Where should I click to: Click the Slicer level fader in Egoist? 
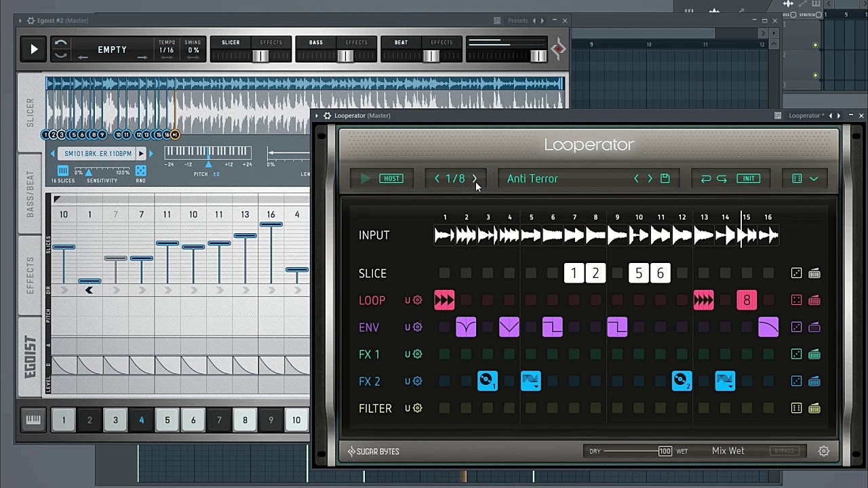pos(260,56)
